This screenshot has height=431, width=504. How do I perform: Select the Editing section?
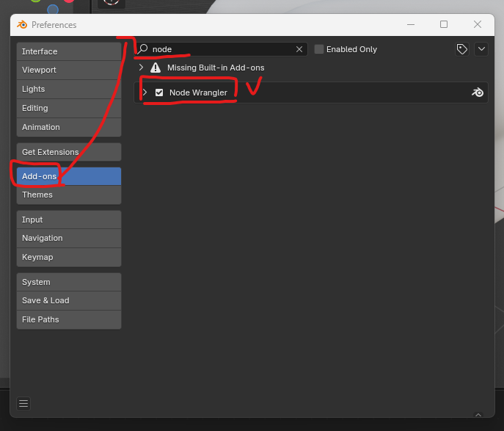pyautogui.click(x=69, y=108)
